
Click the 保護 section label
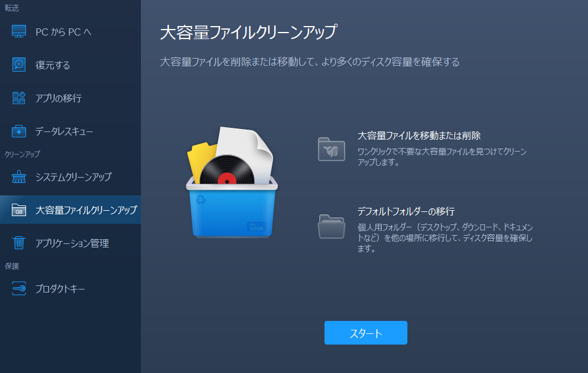click(x=12, y=266)
